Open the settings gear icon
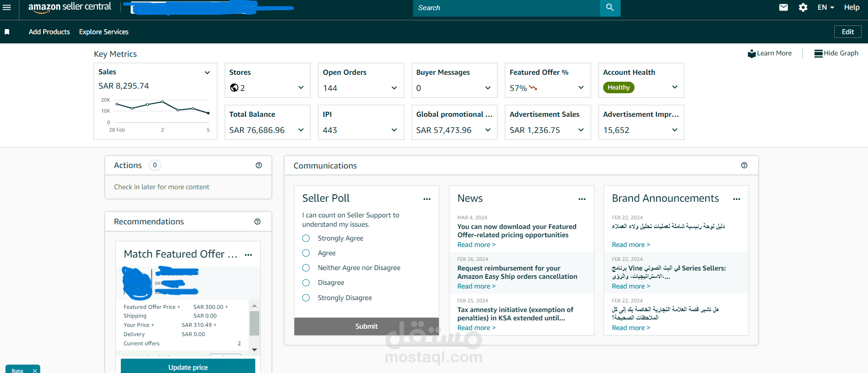868x373 pixels. (x=803, y=7)
